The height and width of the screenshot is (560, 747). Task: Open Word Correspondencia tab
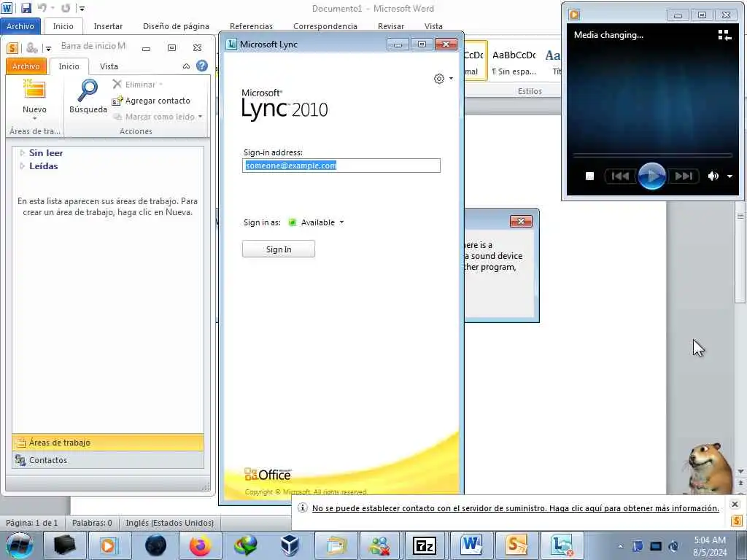pyautogui.click(x=325, y=26)
